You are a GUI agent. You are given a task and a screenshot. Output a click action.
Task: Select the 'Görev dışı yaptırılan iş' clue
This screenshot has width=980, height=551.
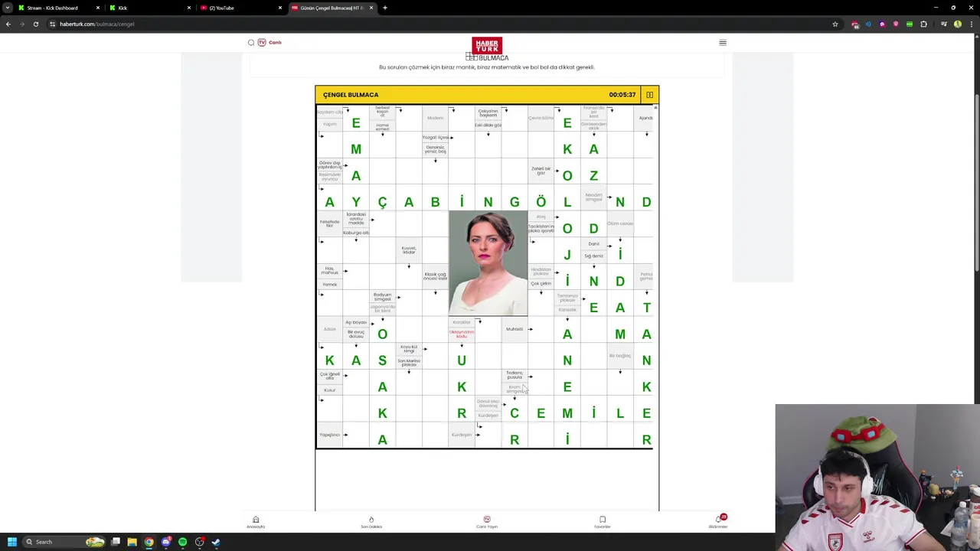(330, 165)
